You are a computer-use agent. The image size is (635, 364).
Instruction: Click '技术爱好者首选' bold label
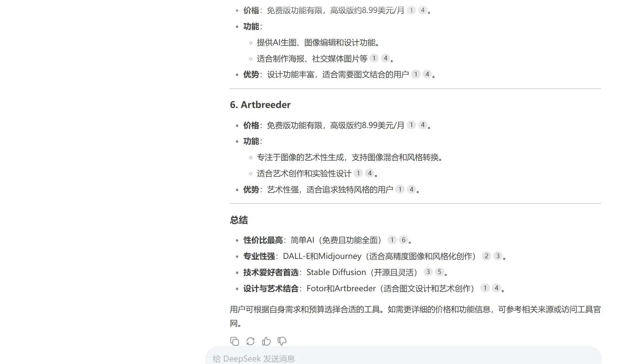click(271, 272)
